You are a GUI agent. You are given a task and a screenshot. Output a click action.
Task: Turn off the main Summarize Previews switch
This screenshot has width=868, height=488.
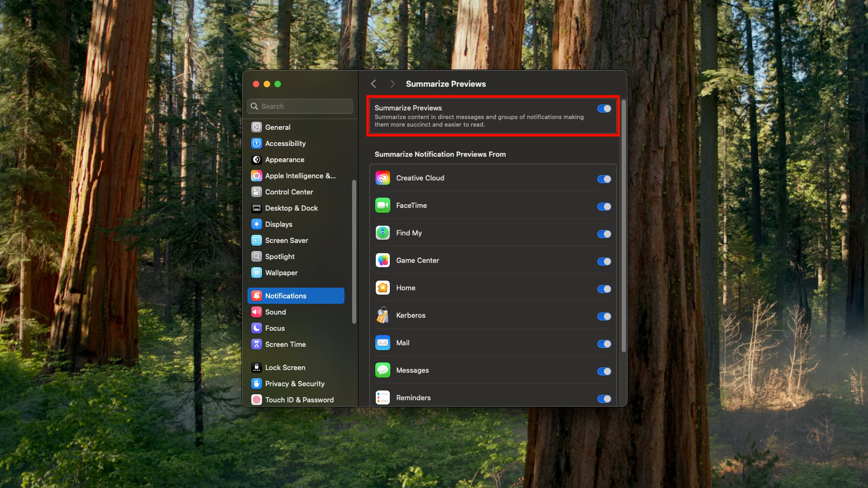point(604,108)
